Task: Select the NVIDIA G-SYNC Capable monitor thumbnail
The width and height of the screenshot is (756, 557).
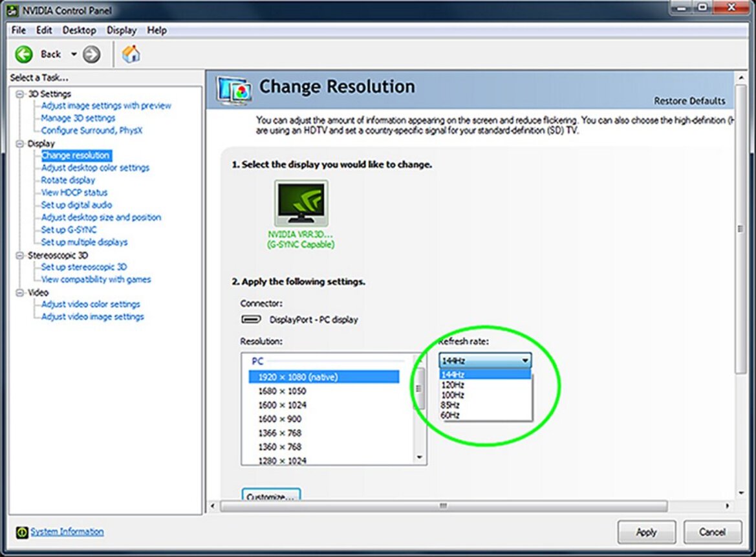Action: [x=301, y=203]
